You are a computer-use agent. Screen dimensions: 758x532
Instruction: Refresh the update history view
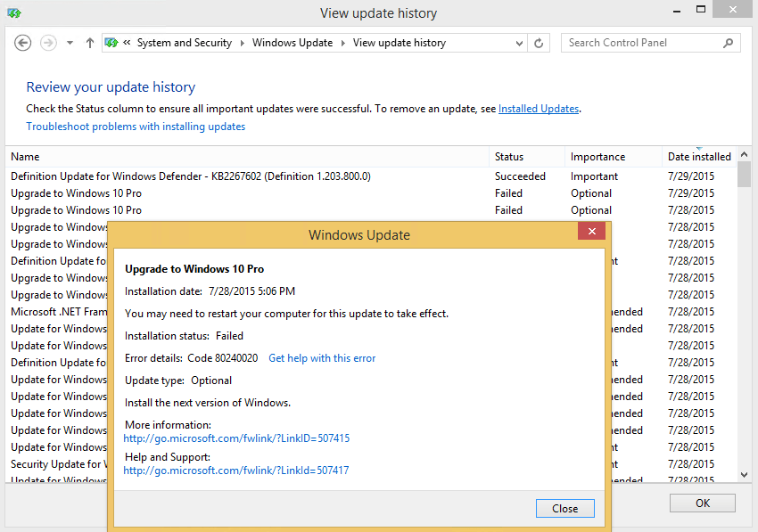click(x=539, y=43)
